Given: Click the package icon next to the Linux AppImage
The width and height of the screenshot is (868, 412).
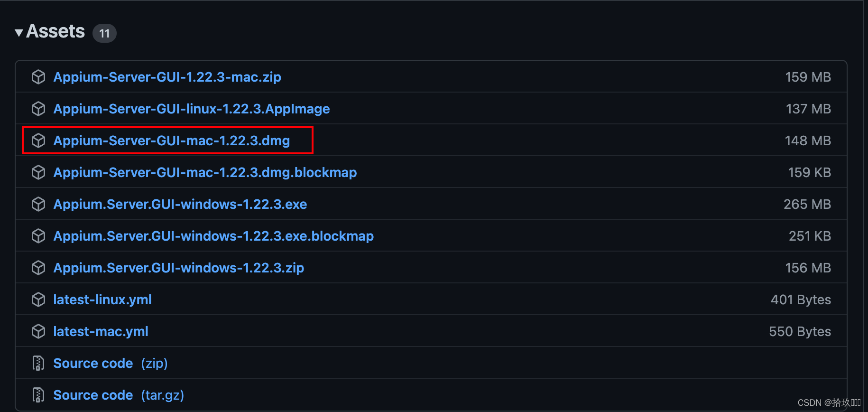Looking at the screenshot, I should point(38,108).
